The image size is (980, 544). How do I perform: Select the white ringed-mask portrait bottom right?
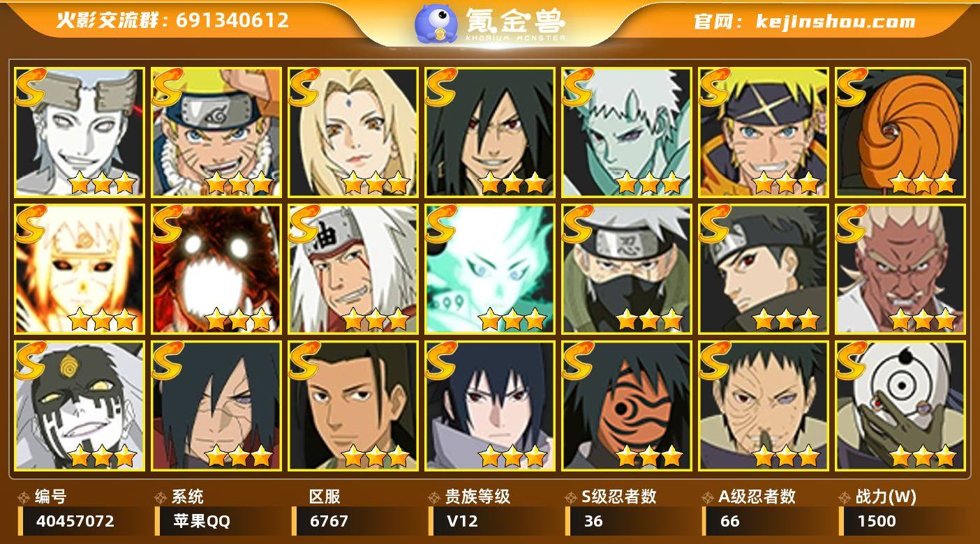point(900,405)
